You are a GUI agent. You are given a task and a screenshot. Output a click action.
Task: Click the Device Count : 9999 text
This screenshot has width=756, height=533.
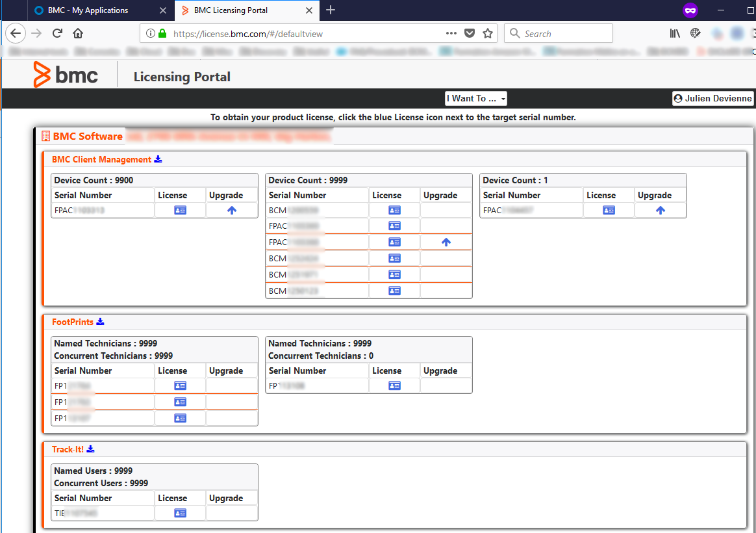coord(308,181)
